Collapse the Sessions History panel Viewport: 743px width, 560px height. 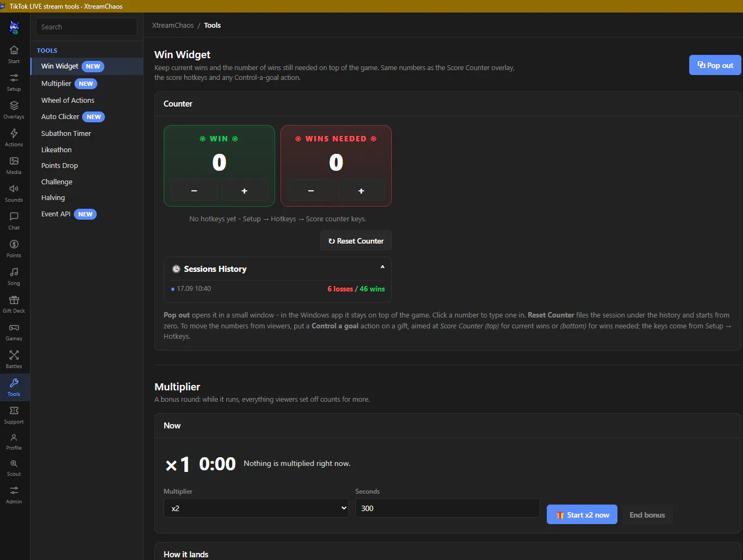point(383,267)
